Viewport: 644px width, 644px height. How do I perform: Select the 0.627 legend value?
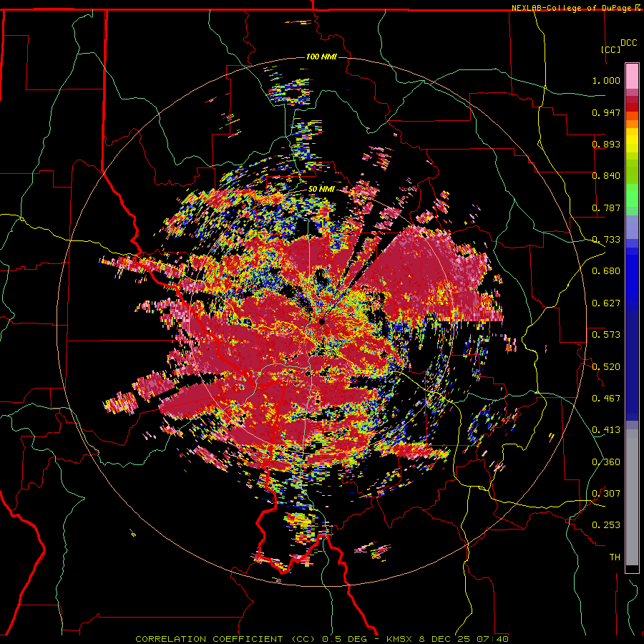click(606, 303)
